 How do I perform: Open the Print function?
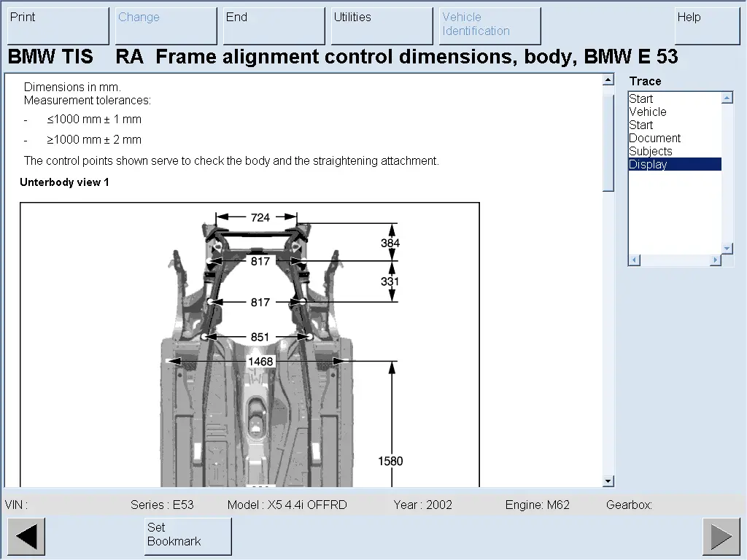pos(58,26)
